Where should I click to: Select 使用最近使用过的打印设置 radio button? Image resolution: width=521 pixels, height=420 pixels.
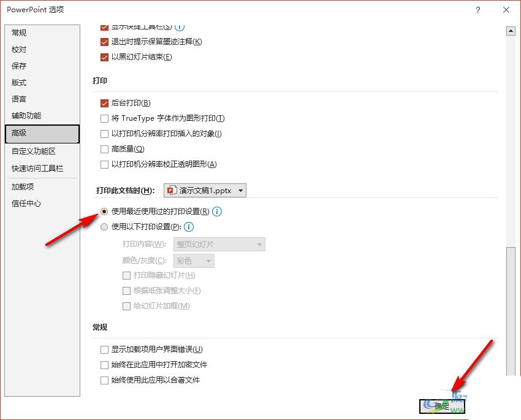104,212
